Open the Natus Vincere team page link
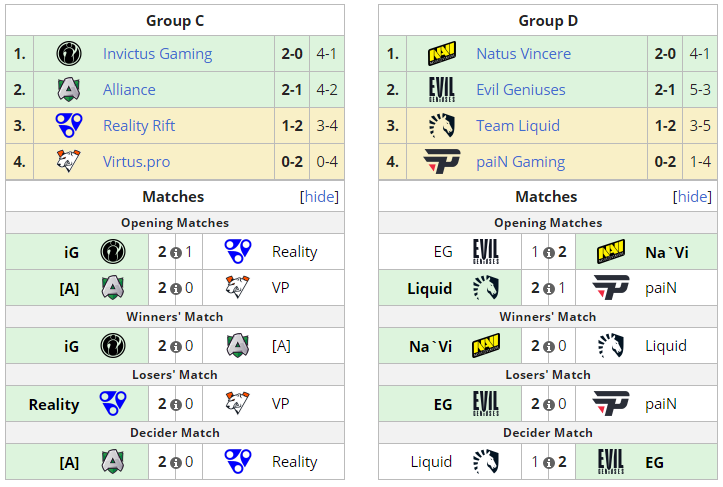Screen dimensions: 723x487 point(523,54)
